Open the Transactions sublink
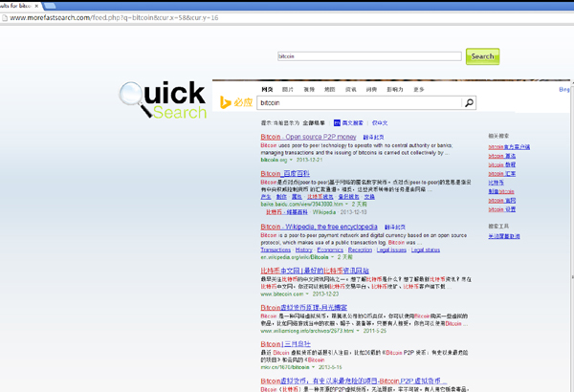Image resolution: width=574 pixels, height=392 pixels. pyautogui.click(x=276, y=250)
